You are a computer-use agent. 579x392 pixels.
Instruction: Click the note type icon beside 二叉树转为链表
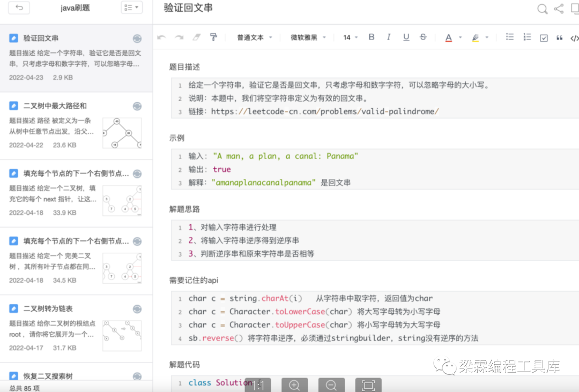coord(13,308)
